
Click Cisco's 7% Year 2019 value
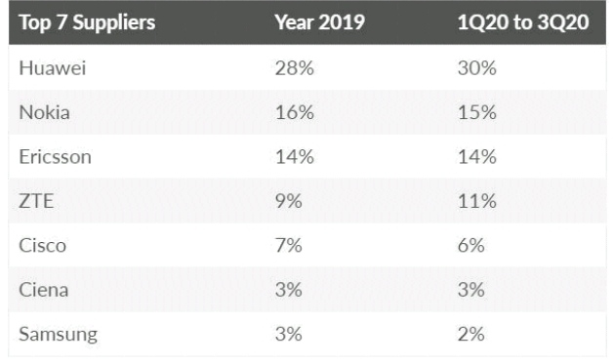289,246
